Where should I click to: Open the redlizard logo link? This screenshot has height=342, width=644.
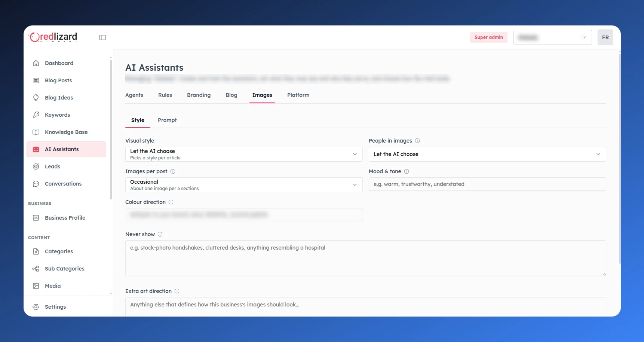pos(53,37)
